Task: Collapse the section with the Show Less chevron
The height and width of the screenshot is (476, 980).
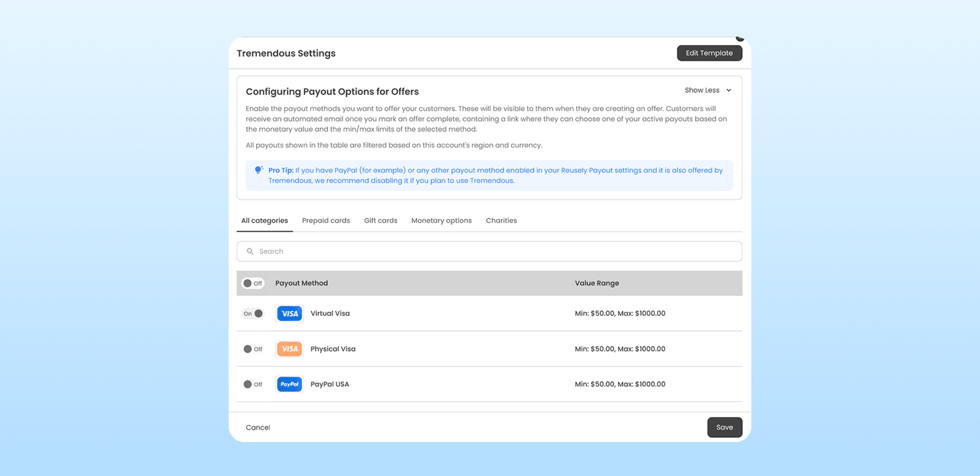Action: pyautogui.click(x=728, y=90)
